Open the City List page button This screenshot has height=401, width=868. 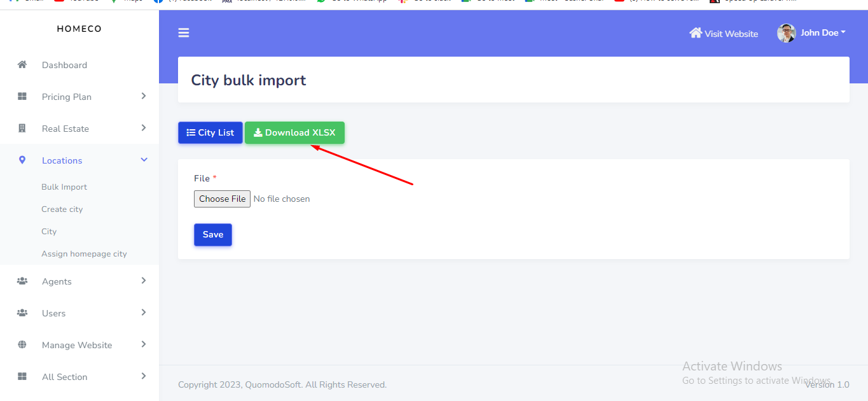pos(210,133)
